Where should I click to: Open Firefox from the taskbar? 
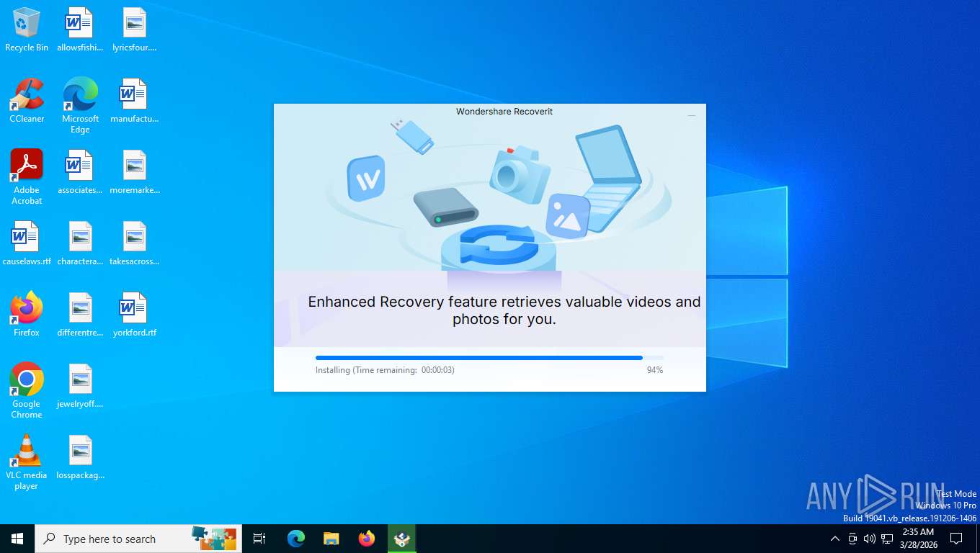367,539
